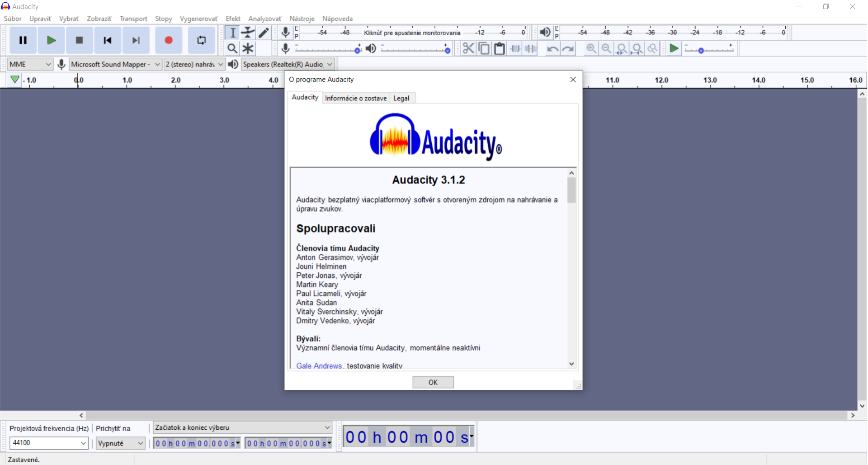Open the 2 (stereo) channels dropdown
The height and width of the screenshot is (465, 868).
[x=194, y=64]
